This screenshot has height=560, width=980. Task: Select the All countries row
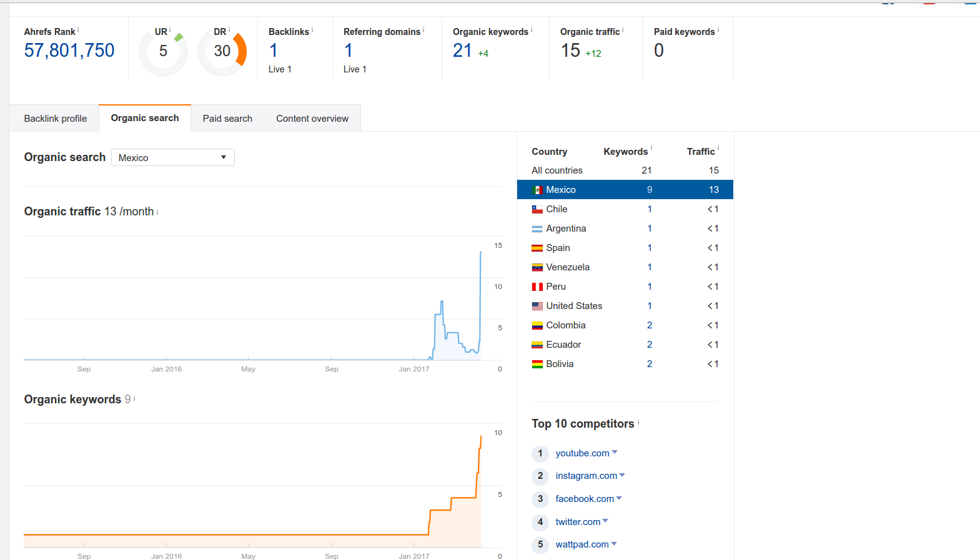(625, 170)
